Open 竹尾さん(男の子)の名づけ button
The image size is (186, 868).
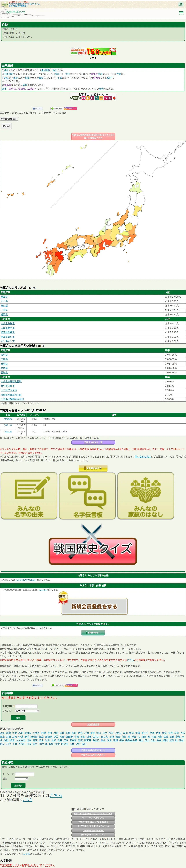[x=93, y=750]
